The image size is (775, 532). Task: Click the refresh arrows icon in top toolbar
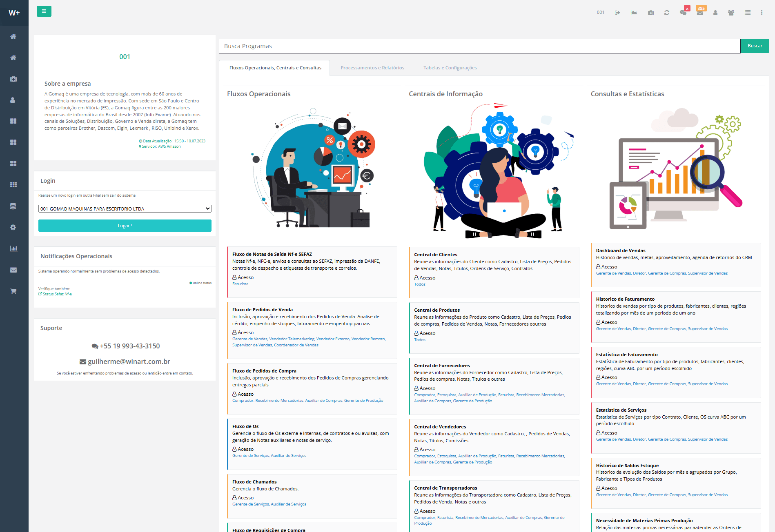click(x=667, y=13)
